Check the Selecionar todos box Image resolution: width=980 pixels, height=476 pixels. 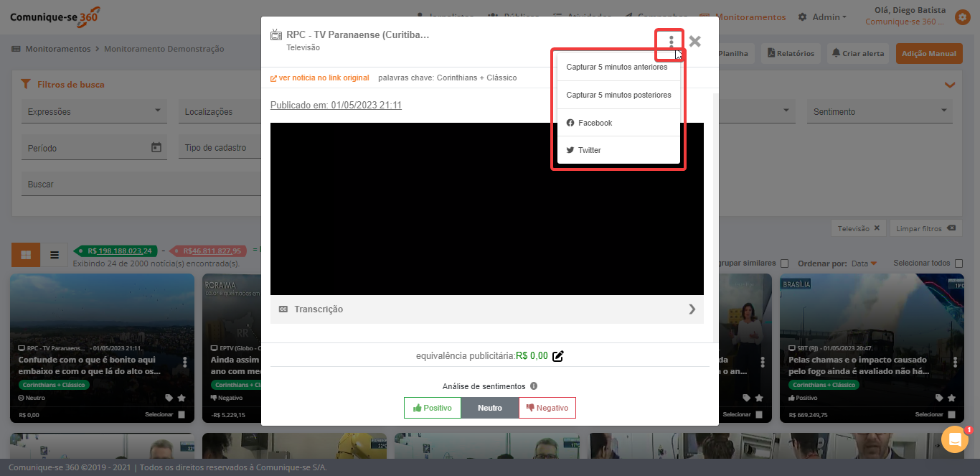[958, 263]
